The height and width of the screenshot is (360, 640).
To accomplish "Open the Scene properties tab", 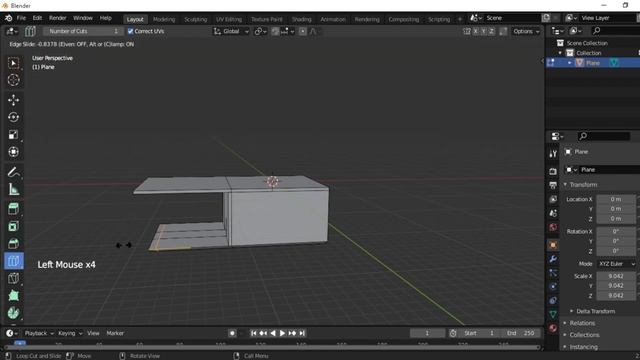I will pos(553,213).
